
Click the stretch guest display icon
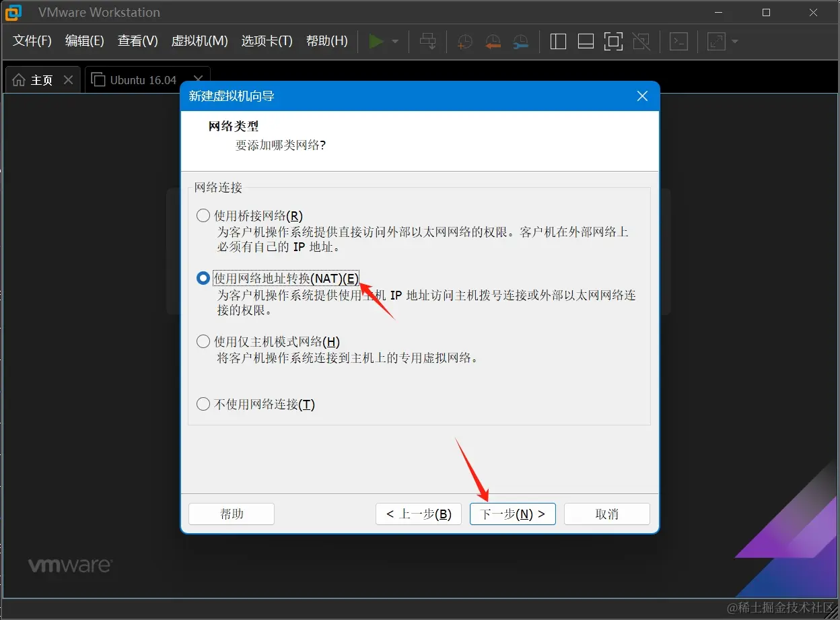pyautogui.click(x=717, y=42)
